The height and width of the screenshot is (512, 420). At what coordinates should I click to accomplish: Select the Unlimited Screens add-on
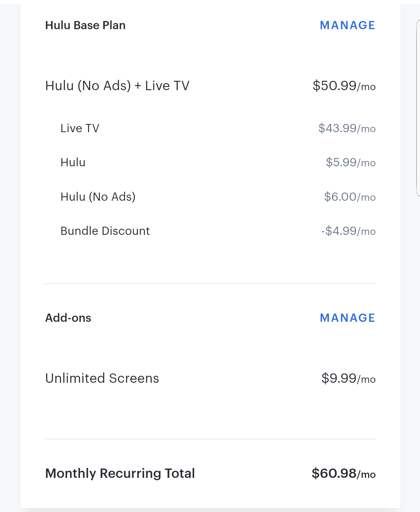point(102,378)
